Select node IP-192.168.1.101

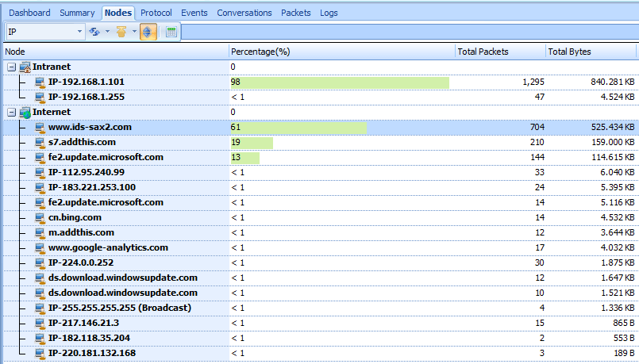(x=87, y=82)
